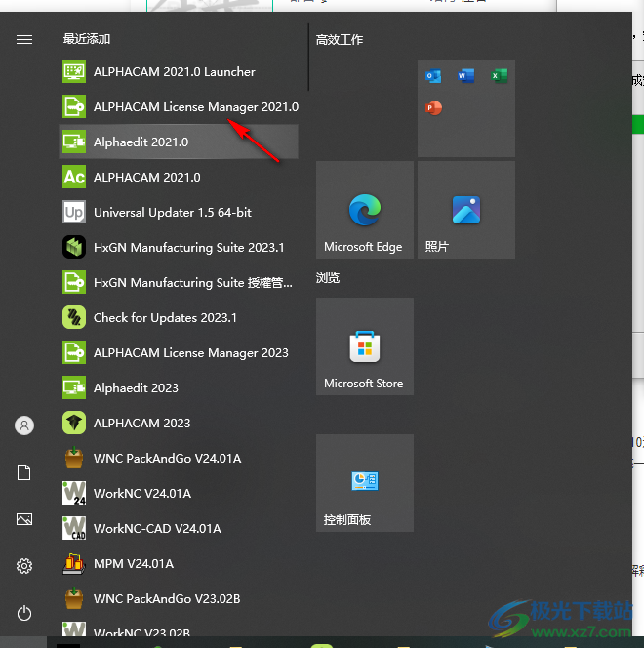
Task: Launch ALPHACAM License Manager 2021.0
Action: (x=195, y=107)
